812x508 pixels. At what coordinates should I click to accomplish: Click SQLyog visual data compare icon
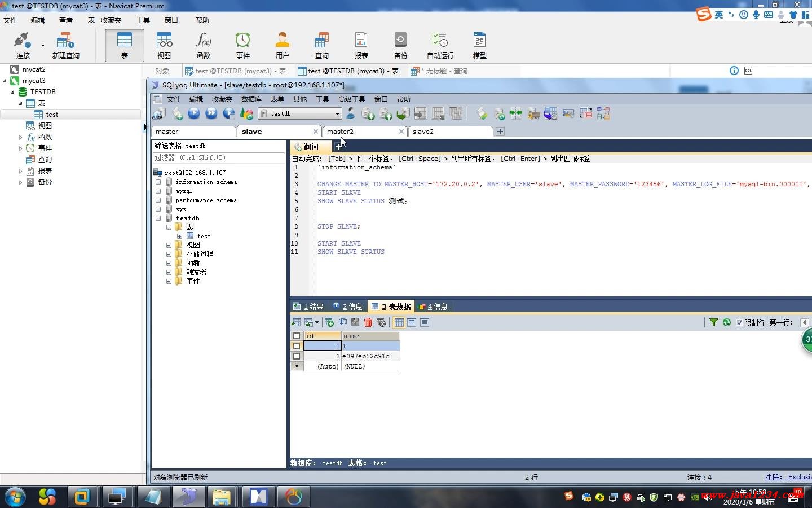[x=516, y=113]
